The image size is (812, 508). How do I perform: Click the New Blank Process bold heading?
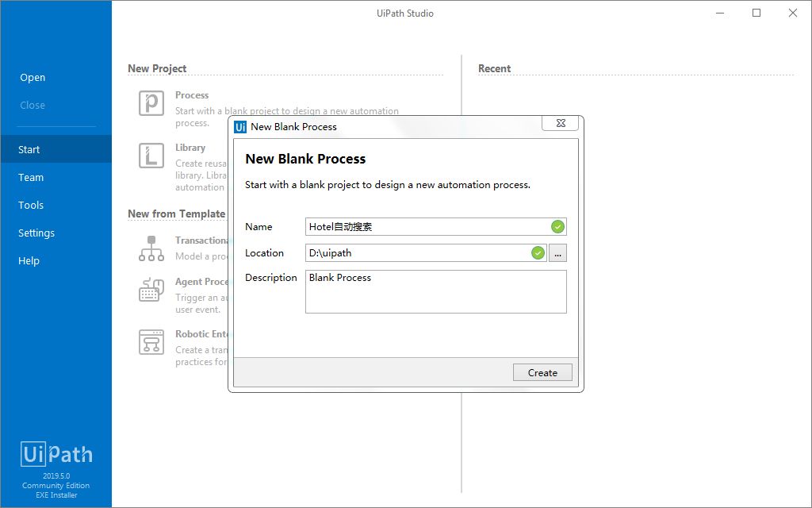click(305, 159)
